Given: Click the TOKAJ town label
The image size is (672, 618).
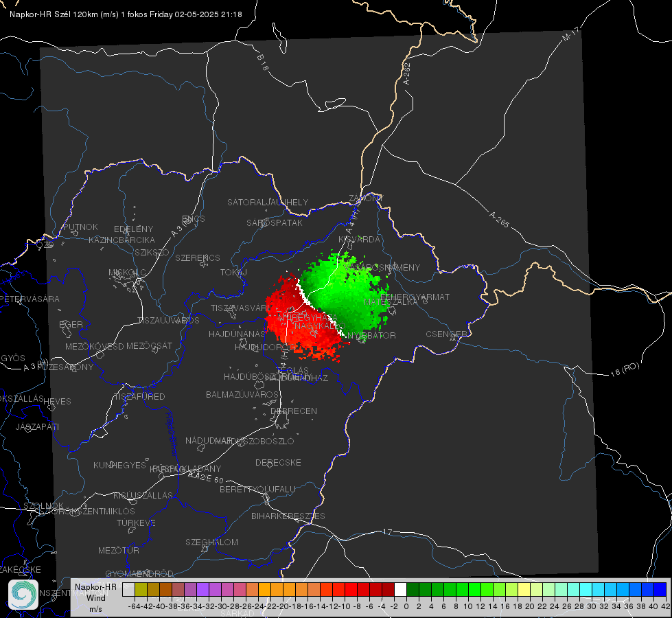Looking at the screenshot, I should point(233,273).
